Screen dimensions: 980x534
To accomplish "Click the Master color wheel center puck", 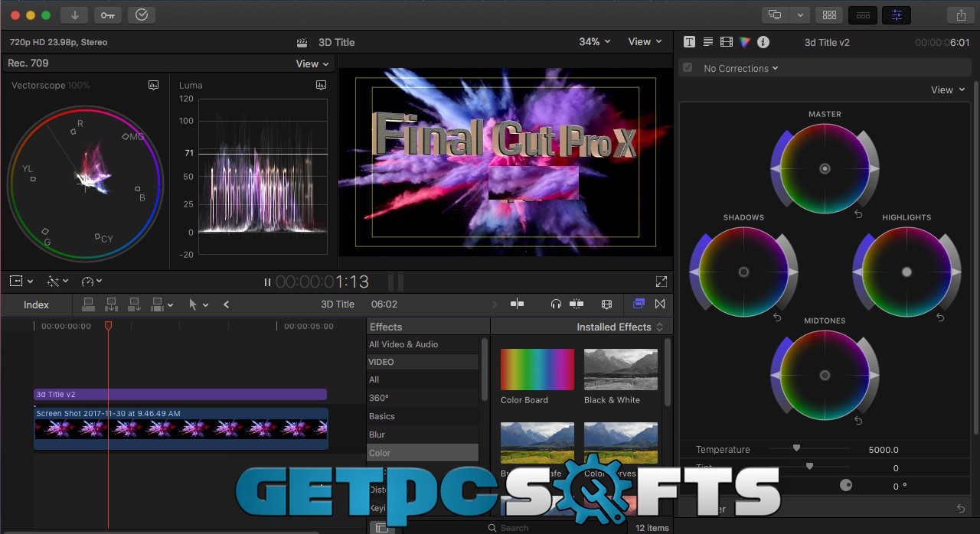I will [825, 168].
